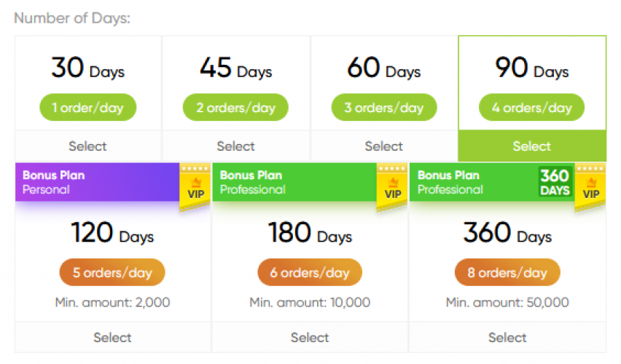
Task: Click the purple Bonus Plan Personal header
Action: pos(95,182)
